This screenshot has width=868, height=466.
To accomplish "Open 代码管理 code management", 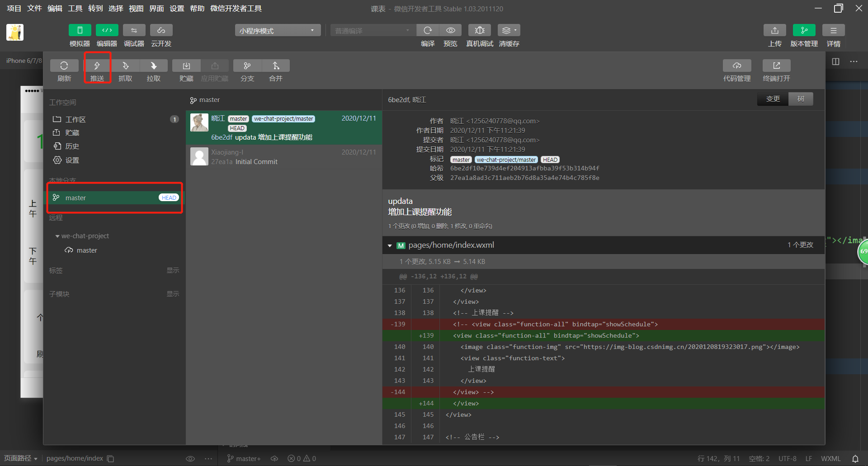I will point(737,66).
